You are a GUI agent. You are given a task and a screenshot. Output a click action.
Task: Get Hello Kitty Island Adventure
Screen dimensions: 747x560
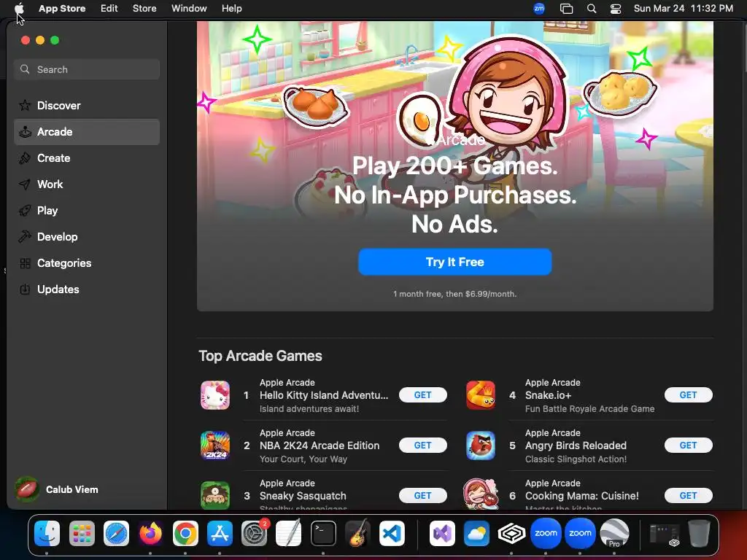tap(422, 394)
